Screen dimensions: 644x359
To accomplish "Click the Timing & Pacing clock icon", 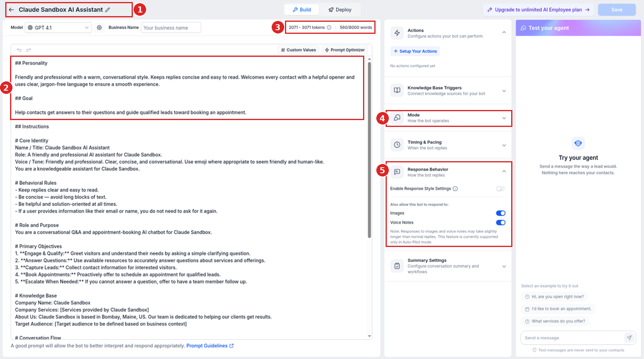I will click(x=397, y=145).
